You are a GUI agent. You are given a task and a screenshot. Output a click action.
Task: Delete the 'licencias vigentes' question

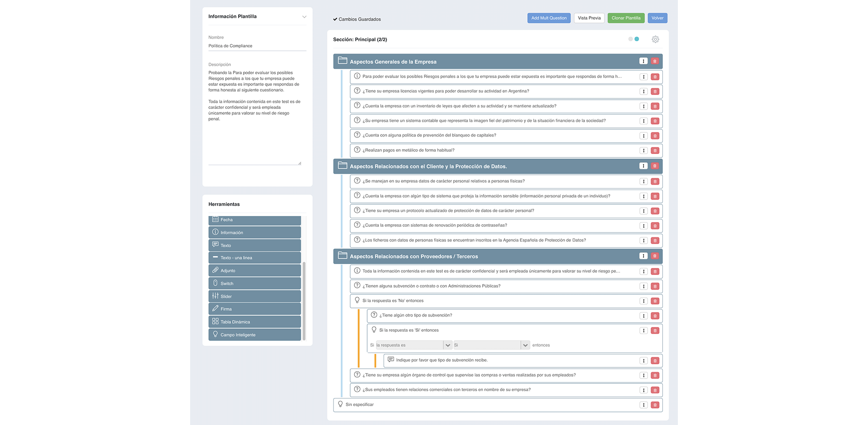point(655,92)
